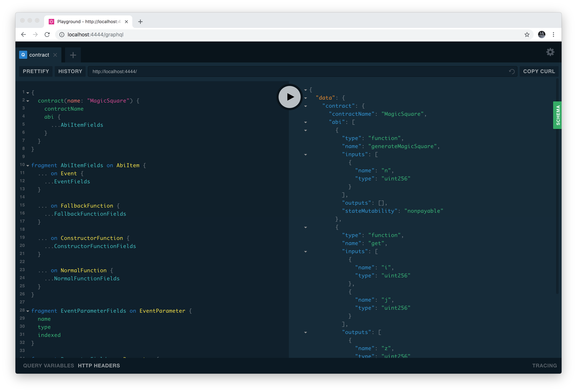Execute the query with the play button
The image size is (577, 392).
point(289,97)
